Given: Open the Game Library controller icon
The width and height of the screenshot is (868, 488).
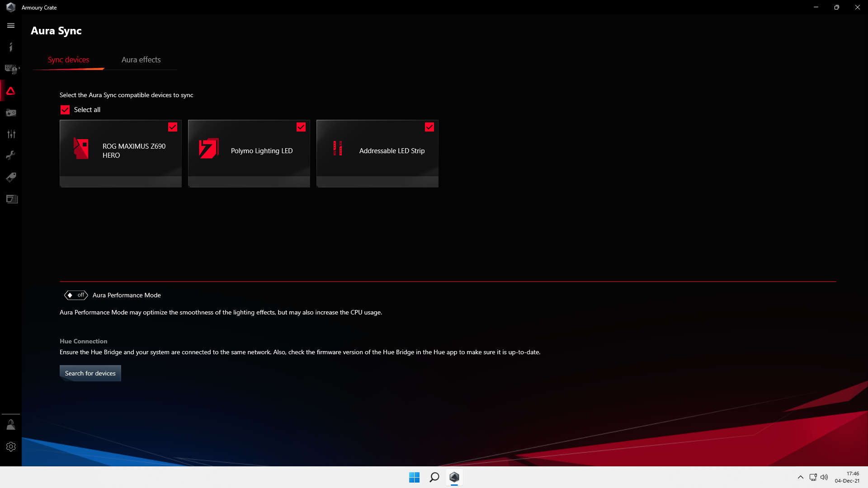Looking at the screenshot, I should coord(11,113).
